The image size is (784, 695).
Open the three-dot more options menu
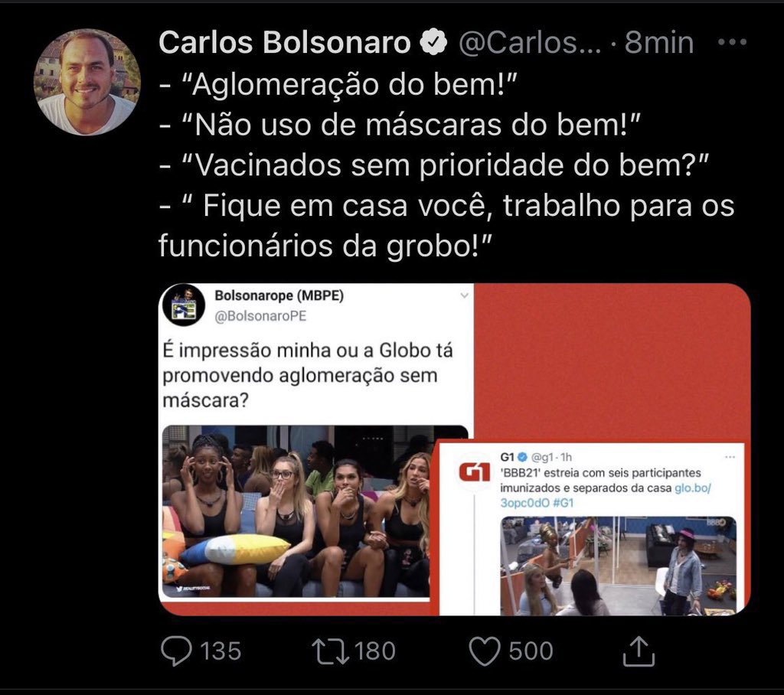click(732, 43)
